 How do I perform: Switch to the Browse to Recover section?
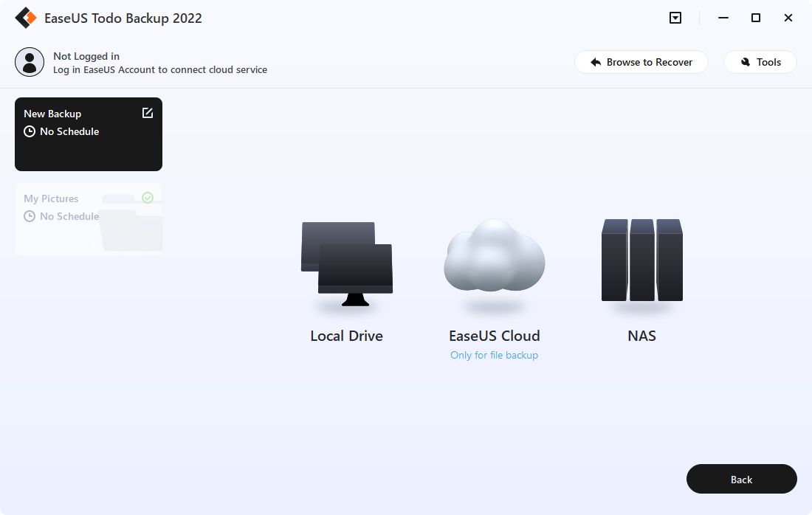[x=641, y=62]
